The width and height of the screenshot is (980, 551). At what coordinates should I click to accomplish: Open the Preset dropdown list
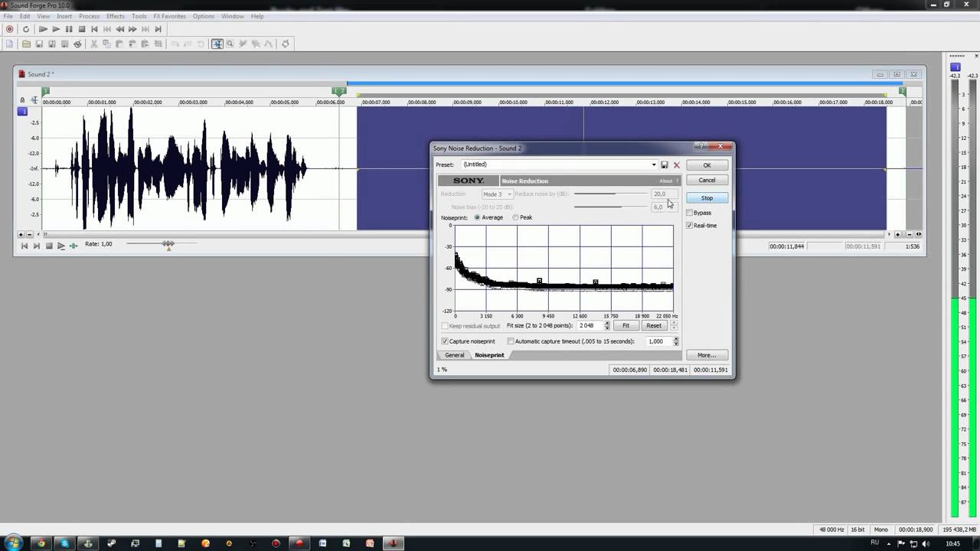click(x=654, y=165)
